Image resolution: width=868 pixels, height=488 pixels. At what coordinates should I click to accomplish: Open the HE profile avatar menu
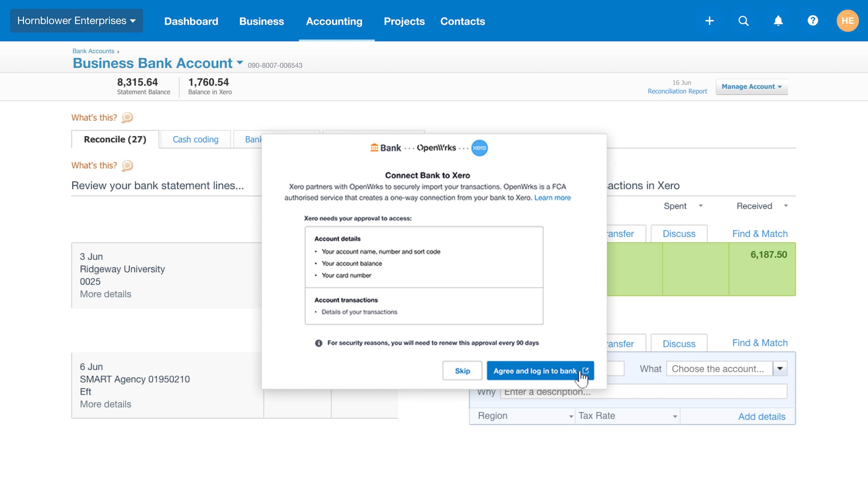click(847, 21)
